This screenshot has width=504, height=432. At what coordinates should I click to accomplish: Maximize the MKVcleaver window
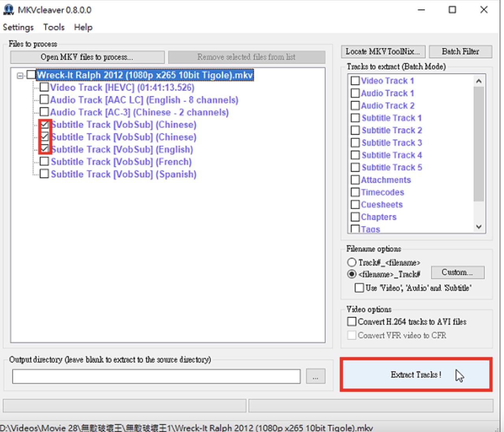[452, 10]
